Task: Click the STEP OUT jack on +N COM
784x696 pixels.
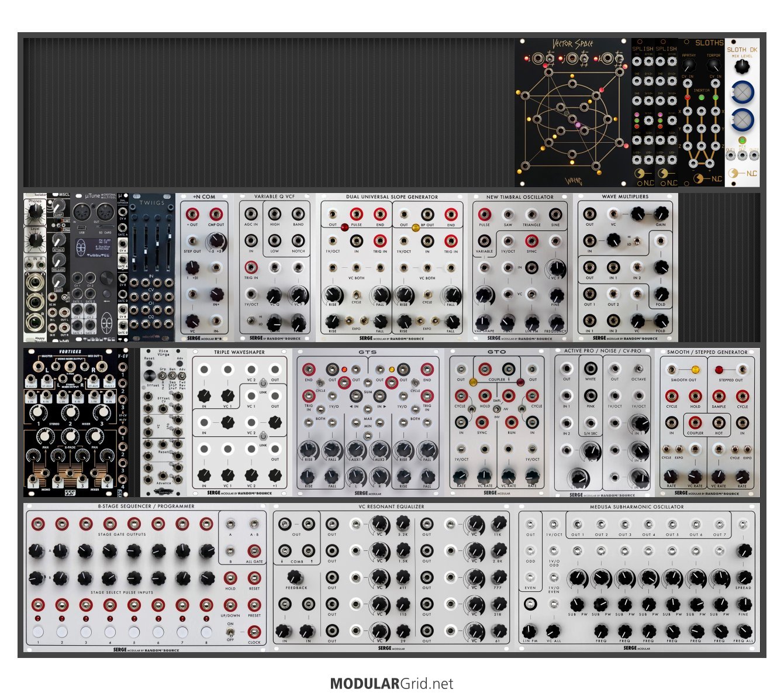Action: pyautogui.click(x=192, y=241)
